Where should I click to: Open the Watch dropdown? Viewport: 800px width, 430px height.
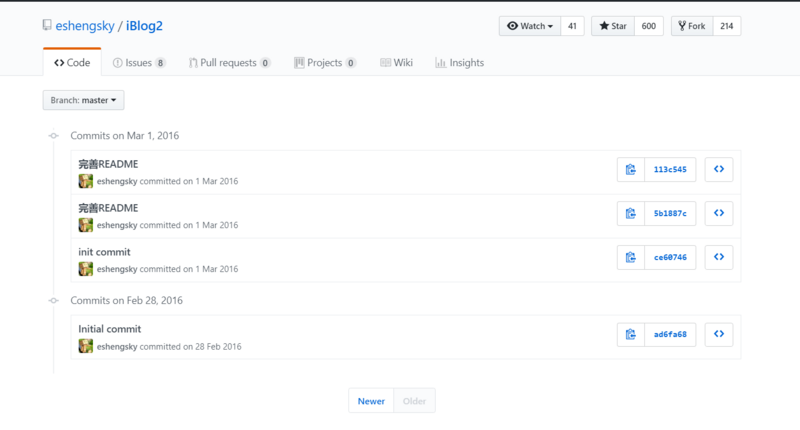pos(530,26)
